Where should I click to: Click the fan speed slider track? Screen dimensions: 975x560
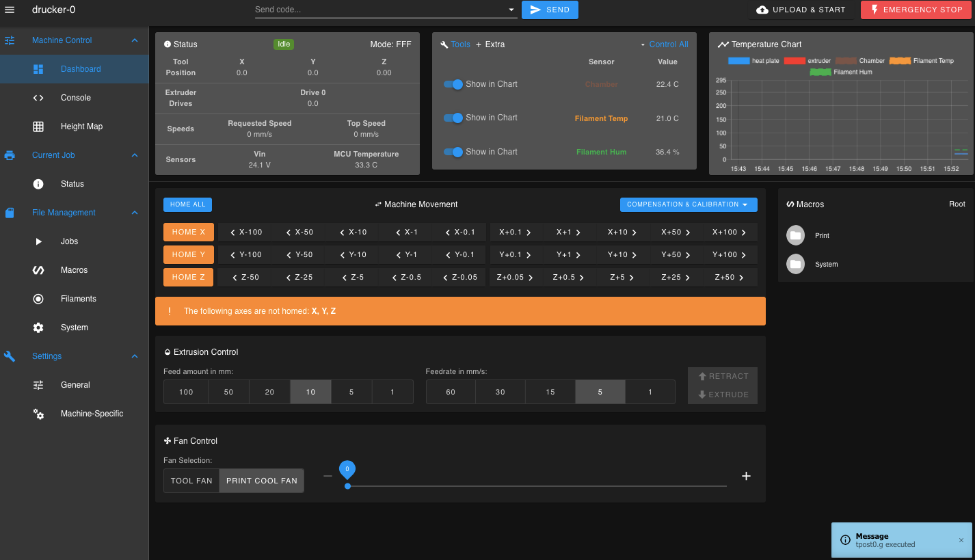click(537, 486)
